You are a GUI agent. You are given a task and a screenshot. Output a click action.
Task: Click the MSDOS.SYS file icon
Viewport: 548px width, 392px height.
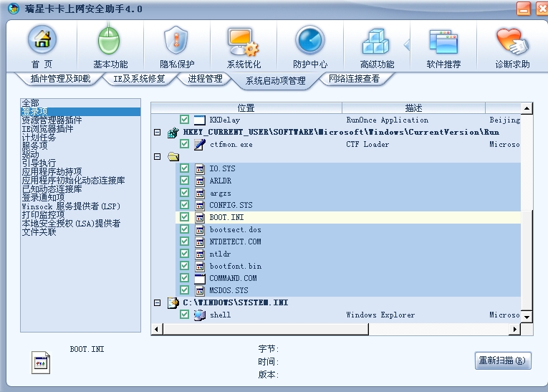coord(200,290)
